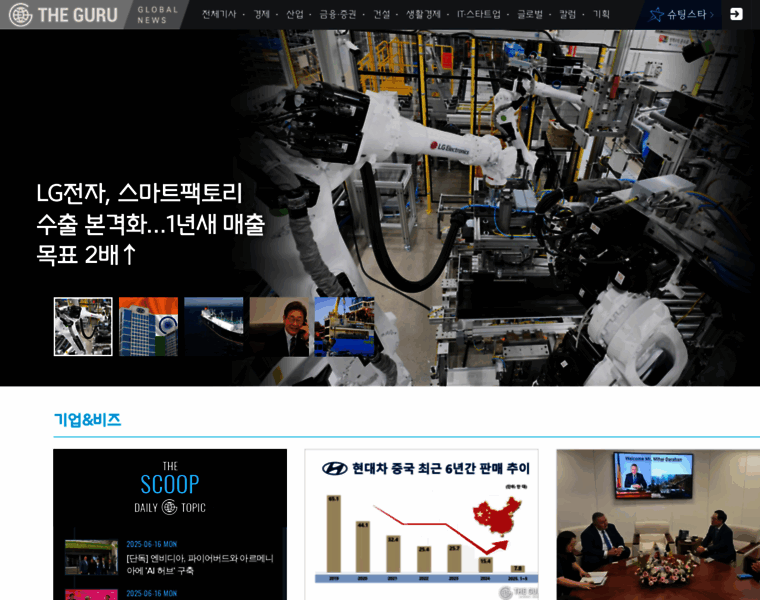760x600 pixels.
Task: Open the 생활경제 menu
Action: 423,15
